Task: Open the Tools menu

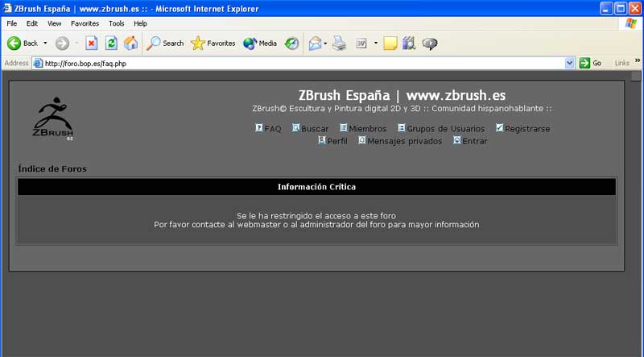Action: [117, 23]
